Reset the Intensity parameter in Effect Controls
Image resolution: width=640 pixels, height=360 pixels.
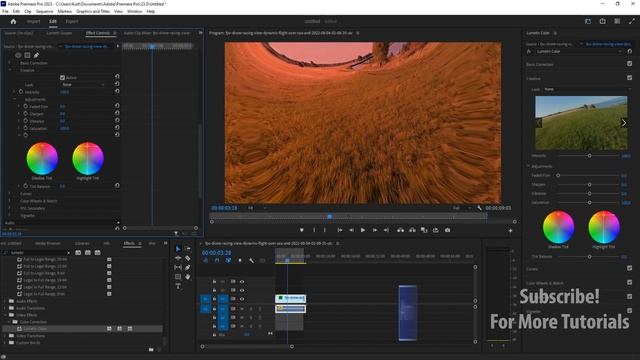117,91
